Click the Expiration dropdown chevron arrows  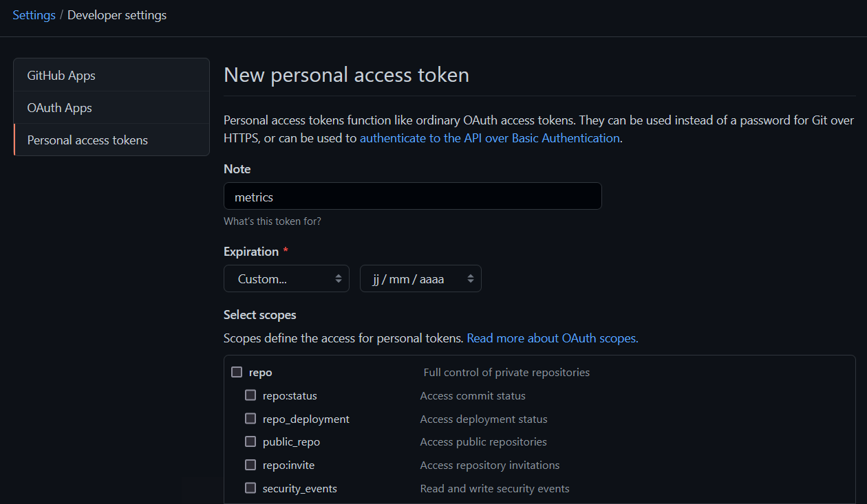pos(339,278)
